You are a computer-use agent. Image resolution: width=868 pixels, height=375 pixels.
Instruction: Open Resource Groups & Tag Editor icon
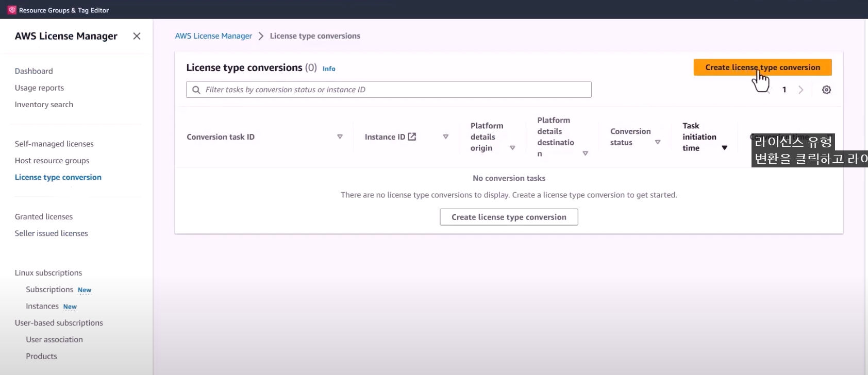tap(12, 10)
